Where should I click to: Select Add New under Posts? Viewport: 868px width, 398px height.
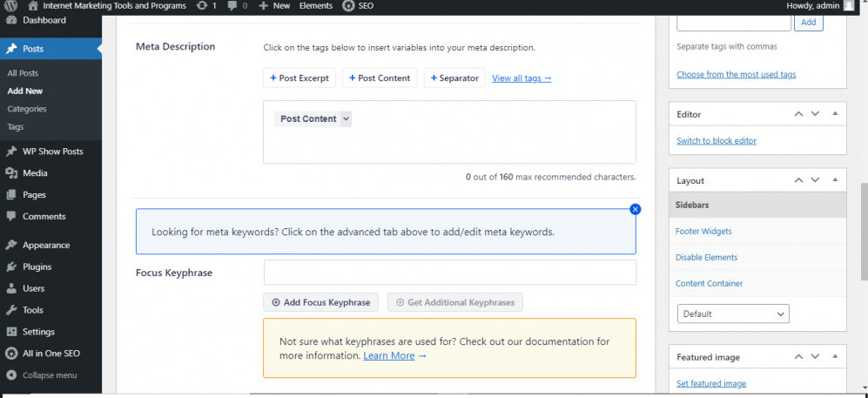(25, 91)
